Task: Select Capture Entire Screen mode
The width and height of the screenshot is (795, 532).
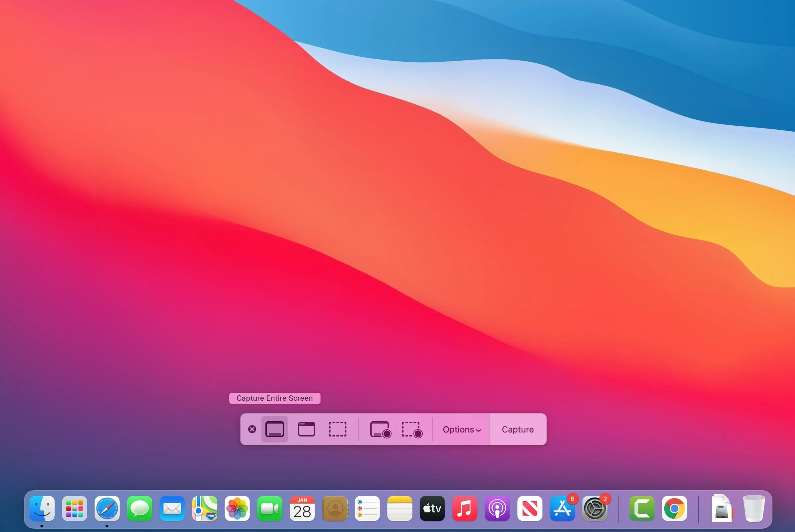Action: (x=274, y=429)
